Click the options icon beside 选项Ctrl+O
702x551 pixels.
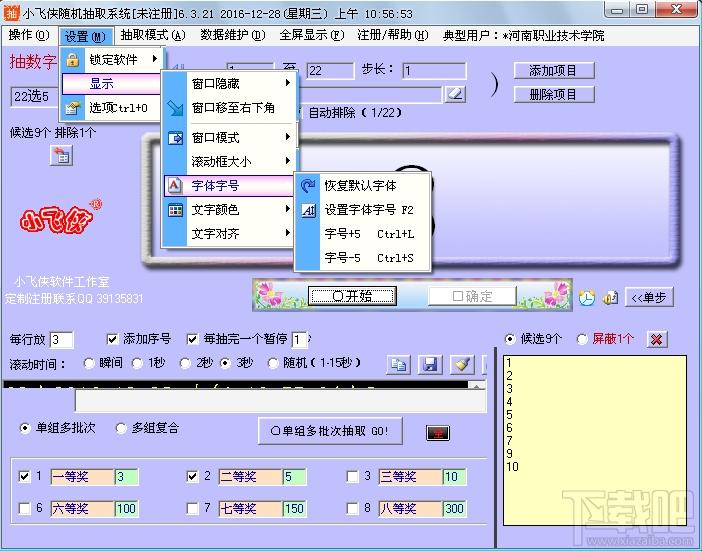[73, 108]
